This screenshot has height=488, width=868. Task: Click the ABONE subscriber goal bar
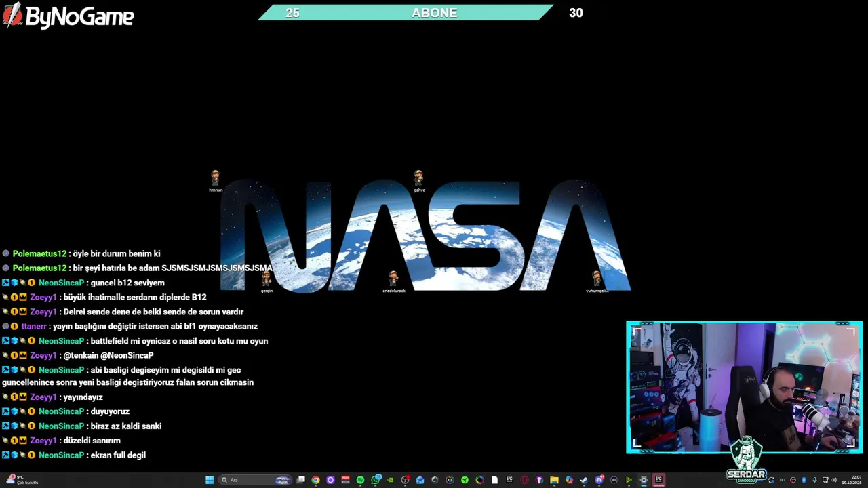[x=406, y=12]
